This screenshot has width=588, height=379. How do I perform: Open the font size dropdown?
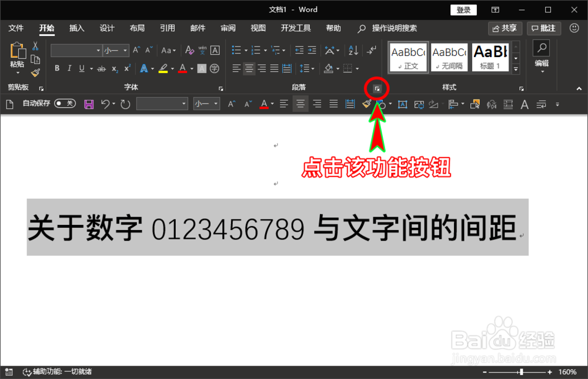[x=125, y=50]
